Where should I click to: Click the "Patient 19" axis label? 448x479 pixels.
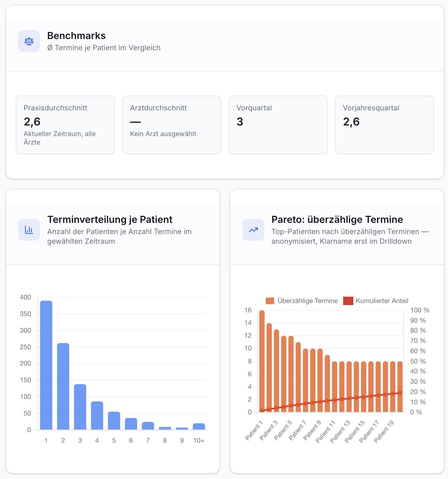point(384,432)
